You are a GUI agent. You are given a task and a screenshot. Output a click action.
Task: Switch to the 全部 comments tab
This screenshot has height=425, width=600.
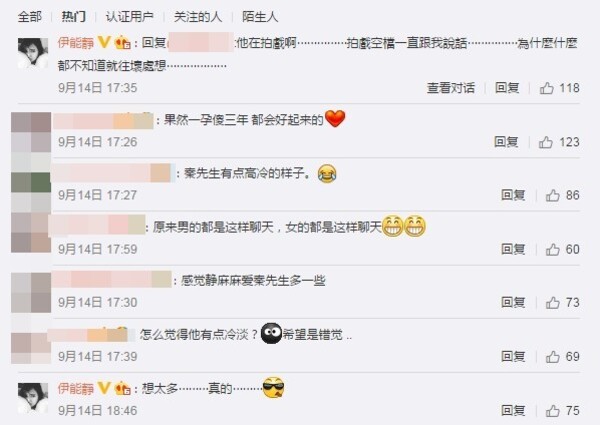pos(30,16)
